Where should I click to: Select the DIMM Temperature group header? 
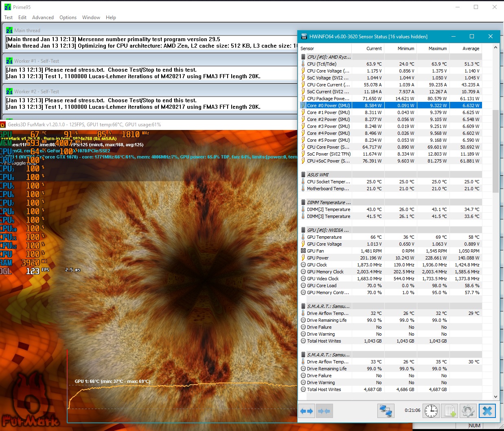390,202
